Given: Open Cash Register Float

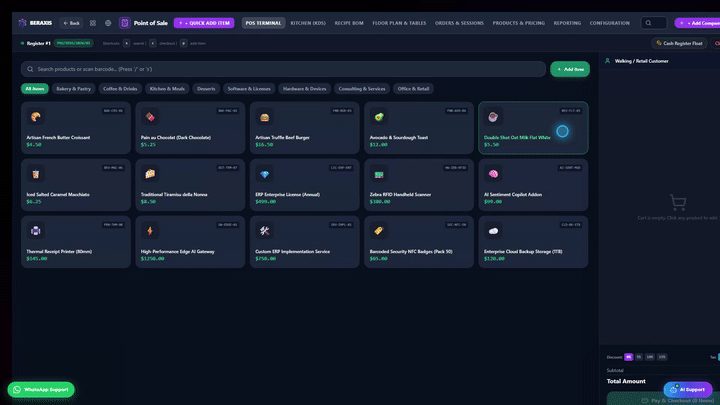Looking at the screenshot, I should 680,43.
